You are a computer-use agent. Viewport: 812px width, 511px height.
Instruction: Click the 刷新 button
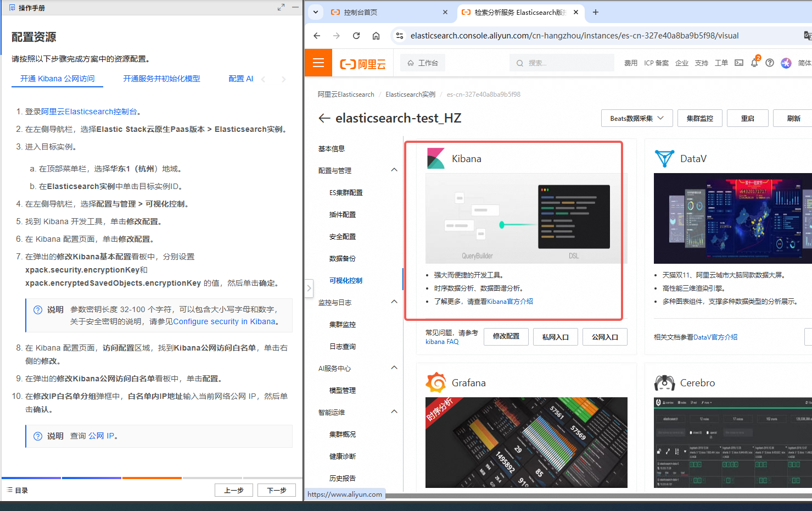click(793, 118)
